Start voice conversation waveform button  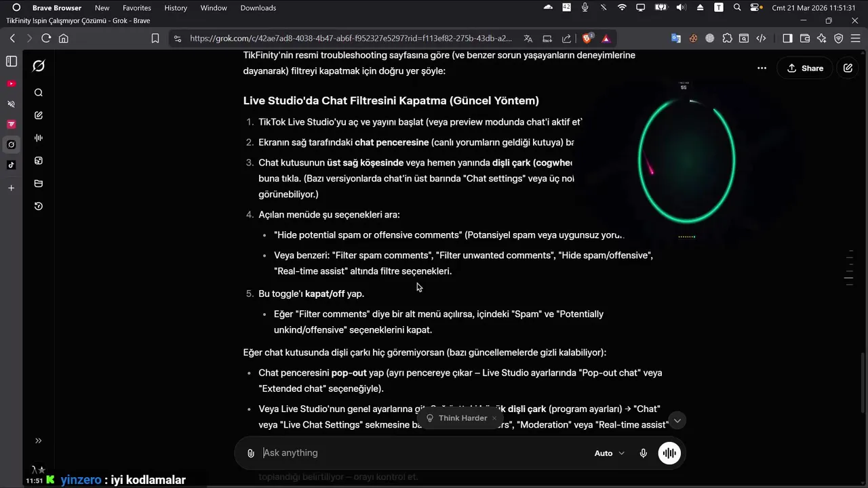[x=669, y=453]
